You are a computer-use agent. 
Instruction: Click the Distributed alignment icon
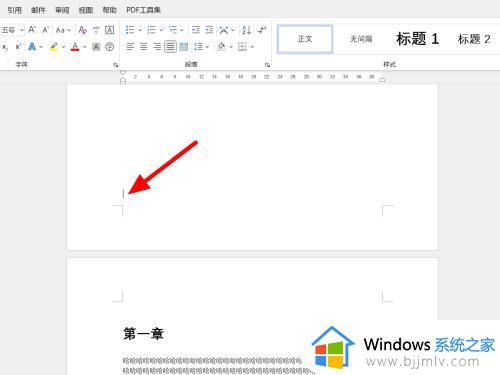[184, 47]
